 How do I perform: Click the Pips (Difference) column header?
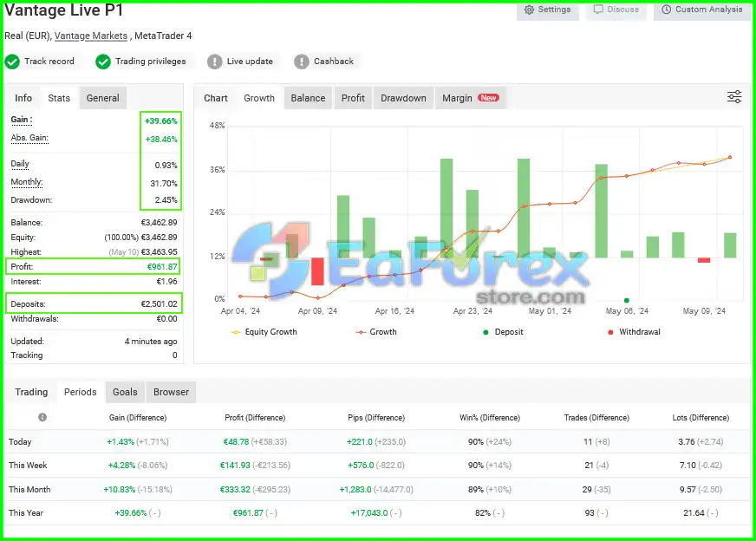pos(376,418)
